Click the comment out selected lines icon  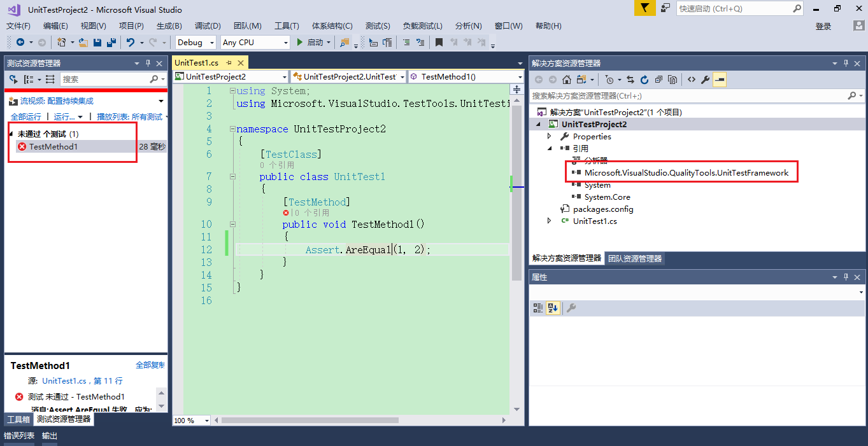[x=406, y=42]
